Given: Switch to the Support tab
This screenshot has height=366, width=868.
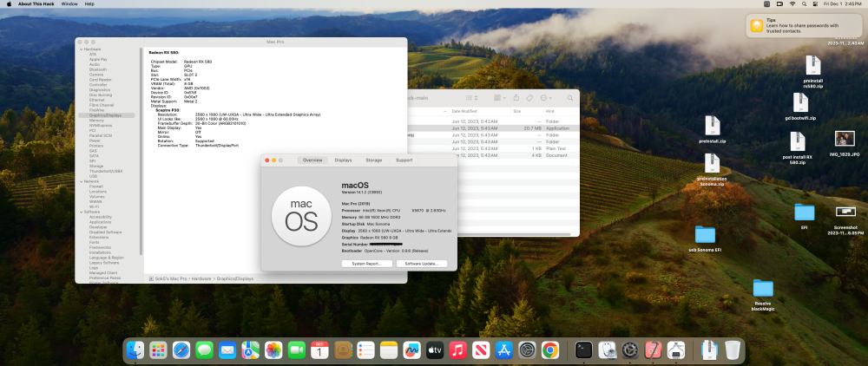Looking at the screenshot, I should [x=404, y=160].
